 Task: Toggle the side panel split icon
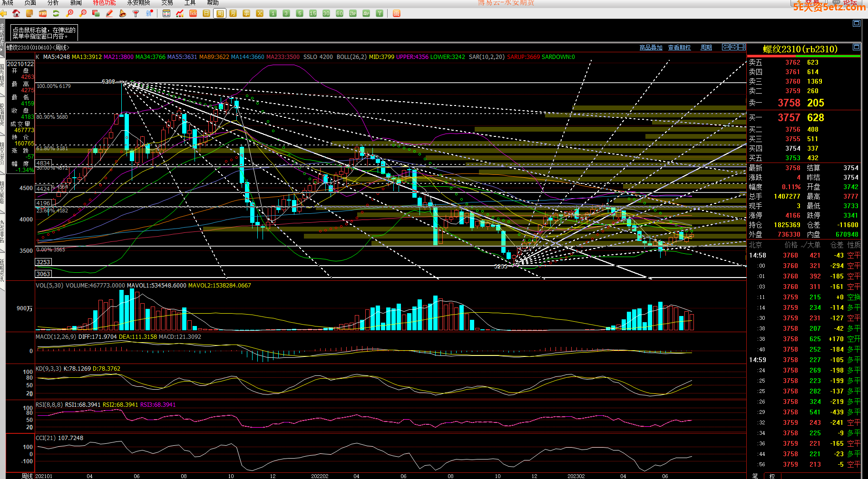tap(742, 47)
